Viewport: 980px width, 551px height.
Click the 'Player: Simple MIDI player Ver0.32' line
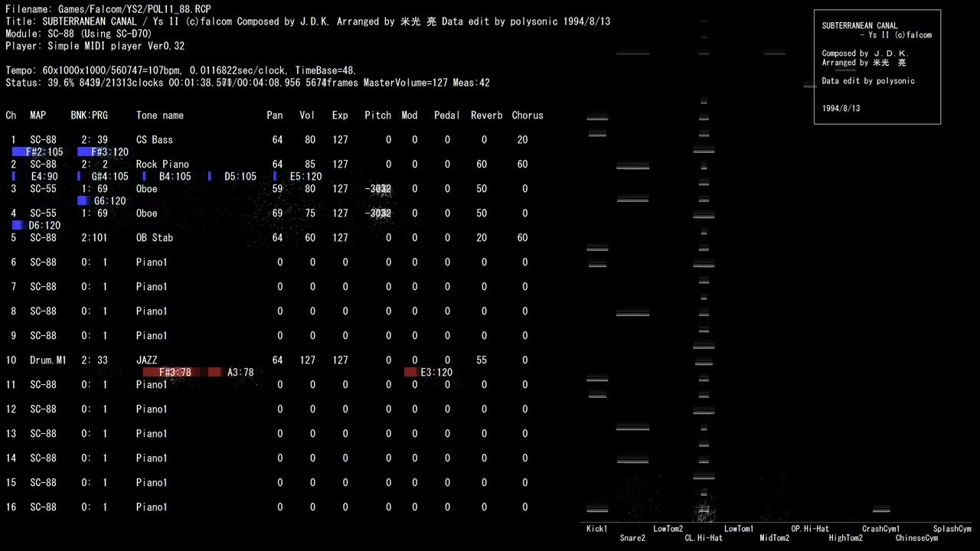(x=95, y=46)
